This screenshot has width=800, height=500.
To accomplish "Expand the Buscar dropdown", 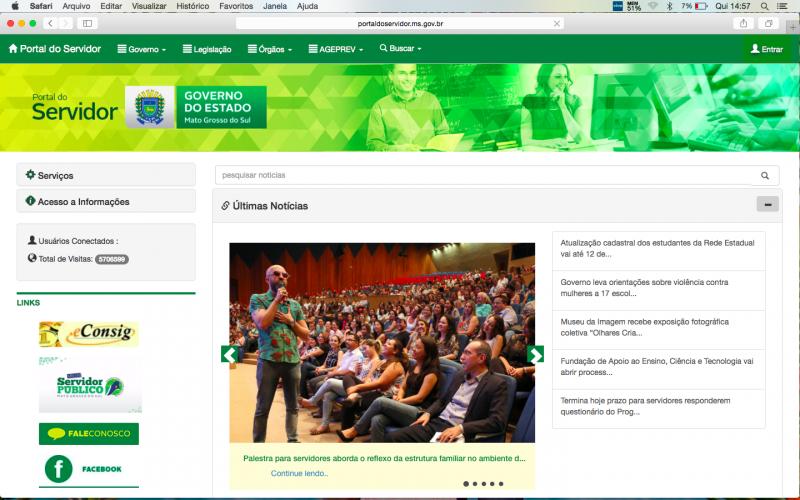I will pos(401,48).
